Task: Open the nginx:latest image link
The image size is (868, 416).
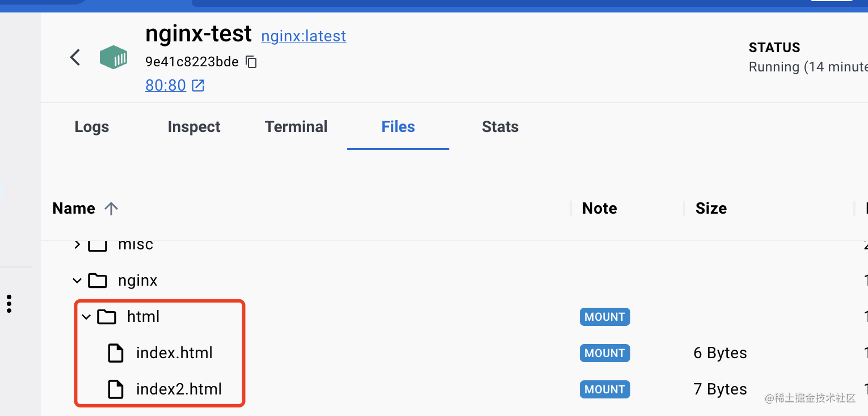Action: pyautogui.click(x=304, y=36)
